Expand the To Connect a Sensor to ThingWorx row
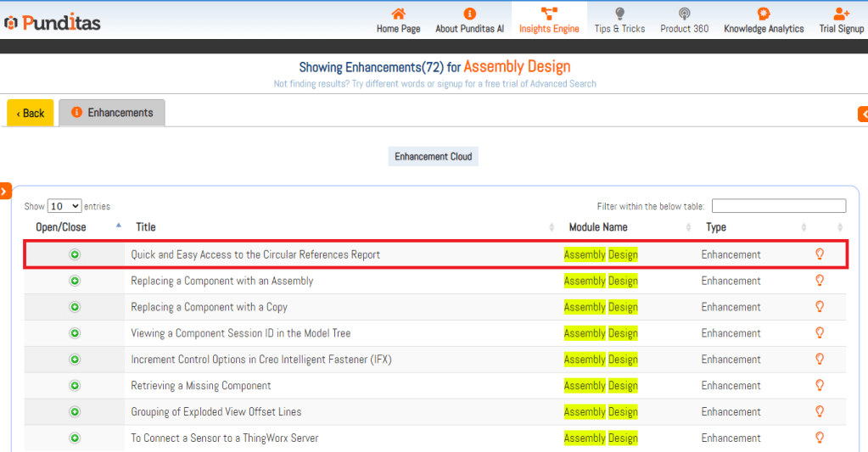This screenshot has height=452, width=868. [x=75, y=438]
